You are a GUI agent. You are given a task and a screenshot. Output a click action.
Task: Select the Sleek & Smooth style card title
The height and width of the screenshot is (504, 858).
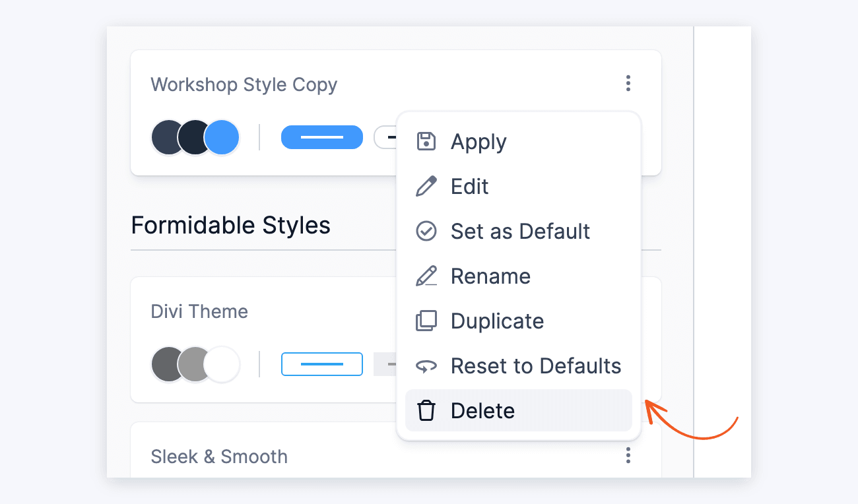219,457
